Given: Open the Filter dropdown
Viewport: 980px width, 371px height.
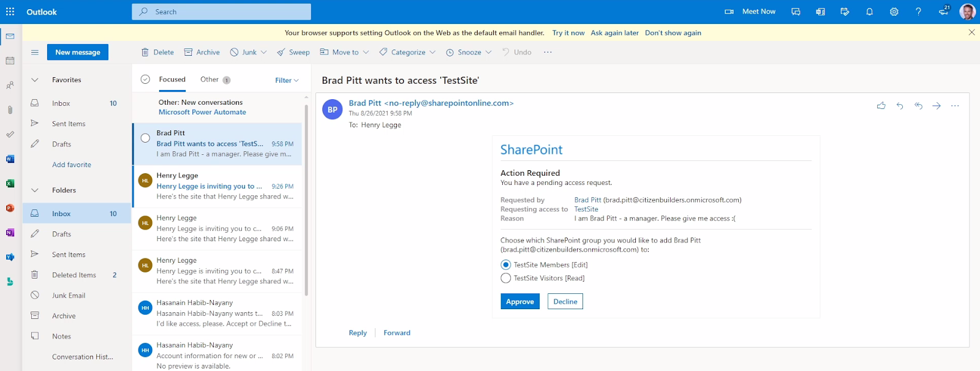Looking at the screenshot, I should click(287, 80).
